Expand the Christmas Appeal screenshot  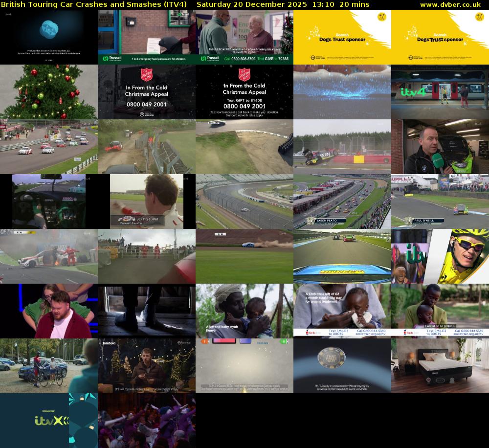147,91
